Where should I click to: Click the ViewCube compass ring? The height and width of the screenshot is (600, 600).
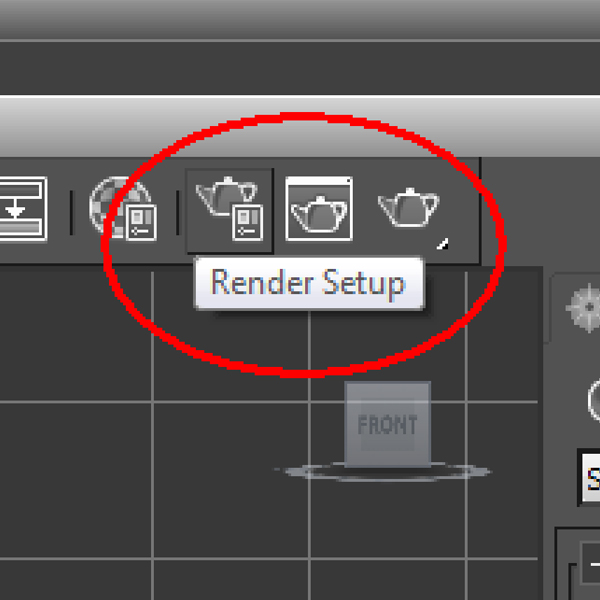point(386,472)
